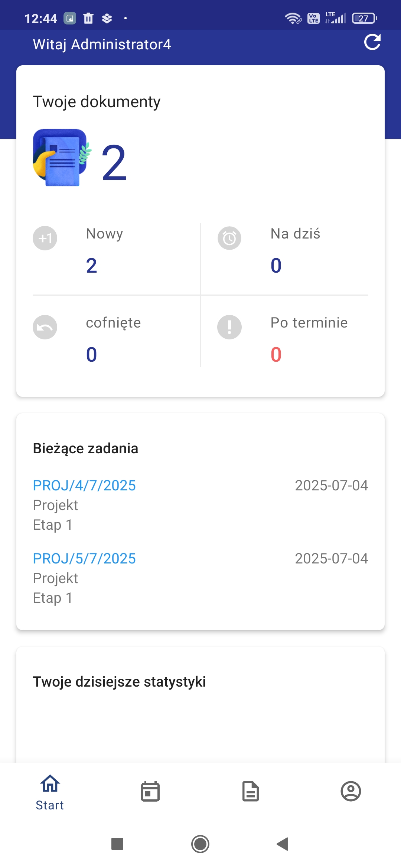
Task: Tap the total documents number 2
Action: coord(114,163)
